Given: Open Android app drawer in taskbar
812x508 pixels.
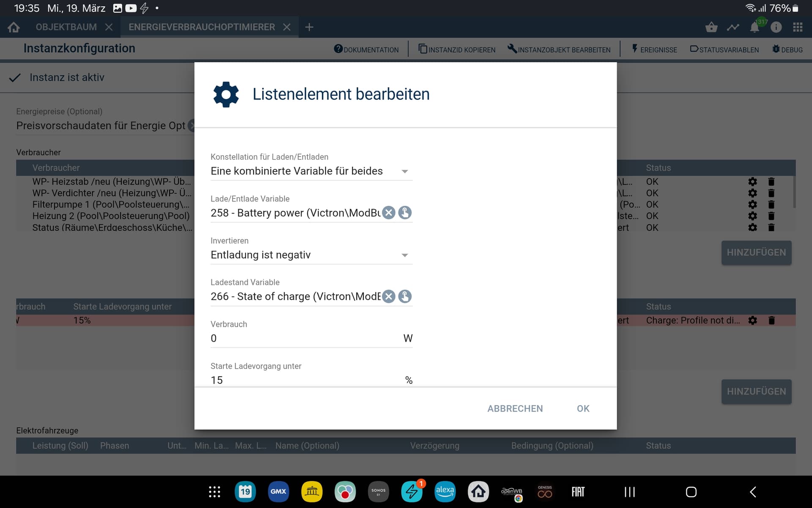Looking at the screenshot, I should pos(214,492).
